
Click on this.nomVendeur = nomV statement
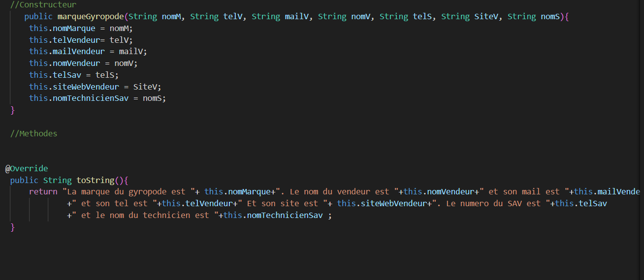coord(83,63)
